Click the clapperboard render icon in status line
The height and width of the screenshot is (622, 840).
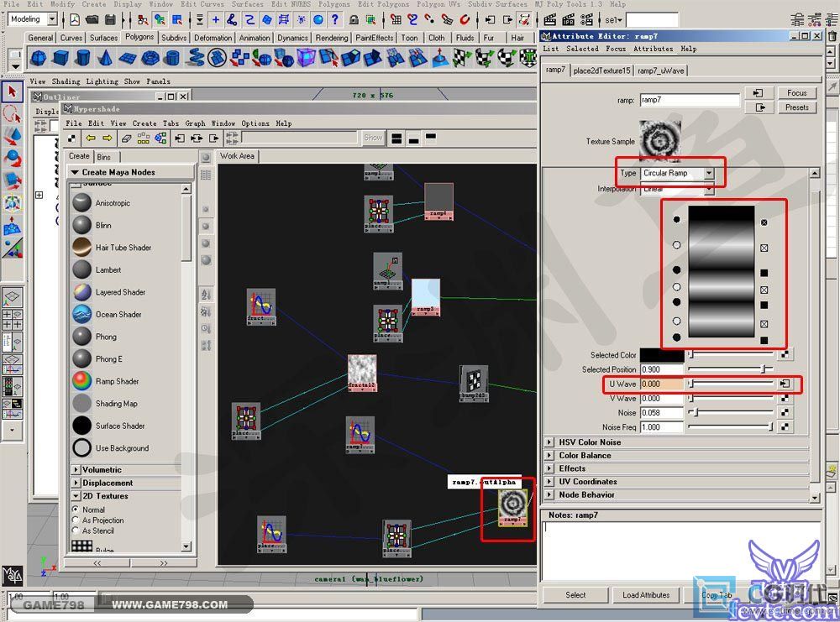(549, 20)
